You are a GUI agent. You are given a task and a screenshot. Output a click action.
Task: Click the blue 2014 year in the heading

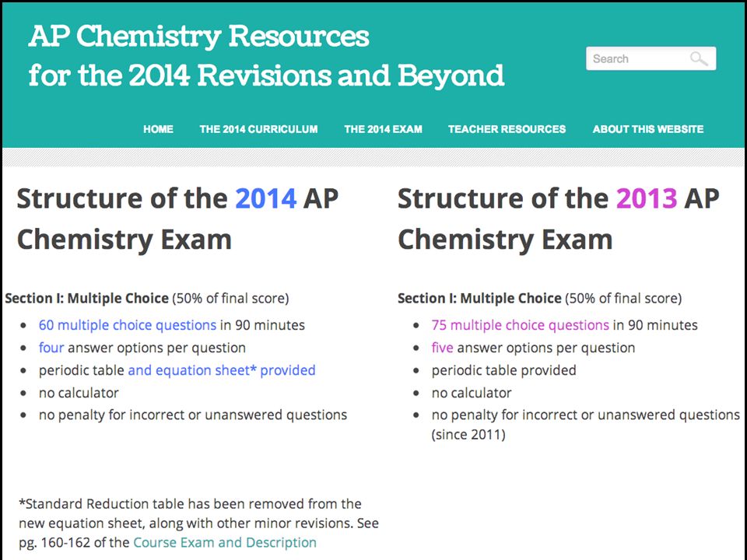(266, 198)
